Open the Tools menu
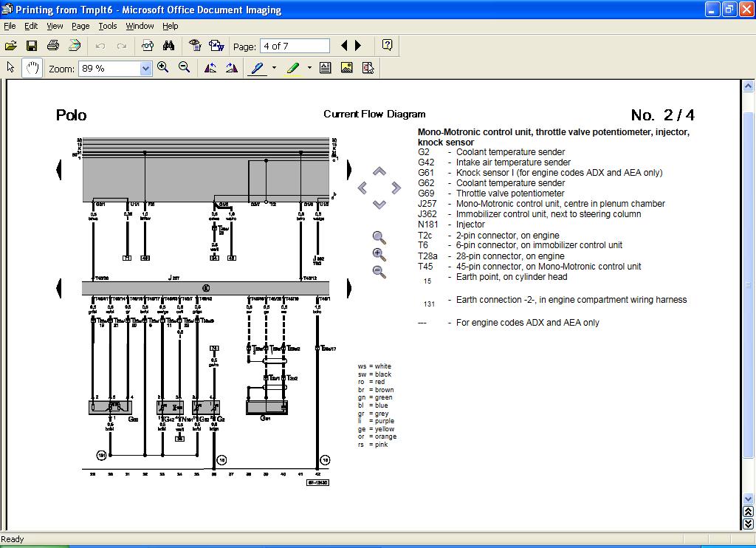 coord(108,26)
